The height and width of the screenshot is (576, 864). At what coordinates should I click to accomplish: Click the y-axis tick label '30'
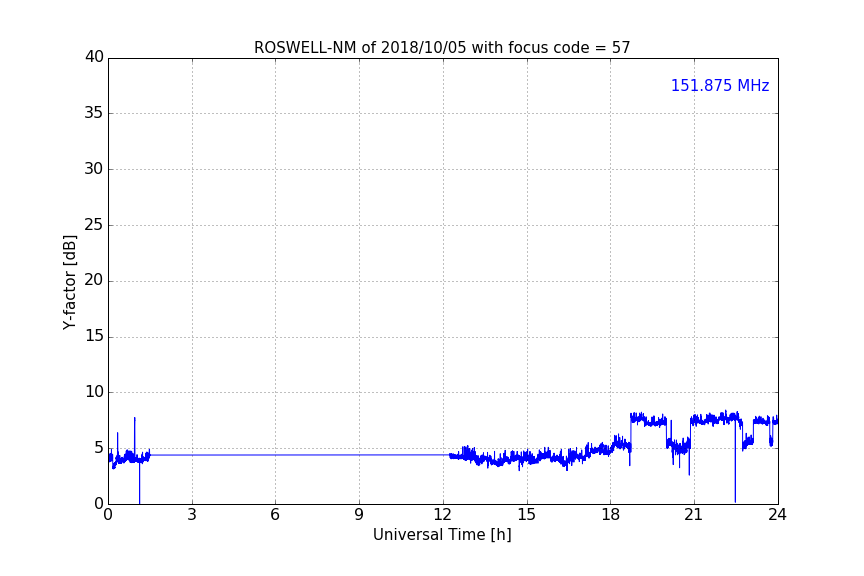pos(94,169)
